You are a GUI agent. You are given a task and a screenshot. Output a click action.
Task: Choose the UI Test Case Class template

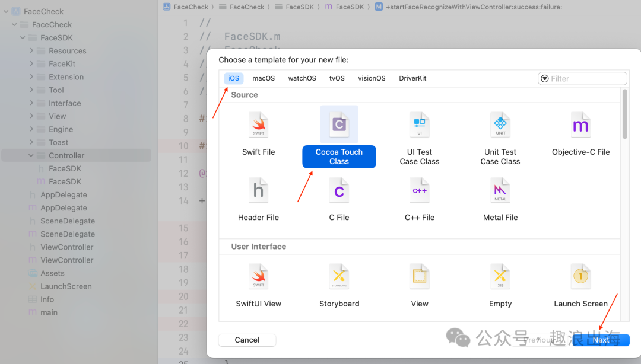pos(420,139)
